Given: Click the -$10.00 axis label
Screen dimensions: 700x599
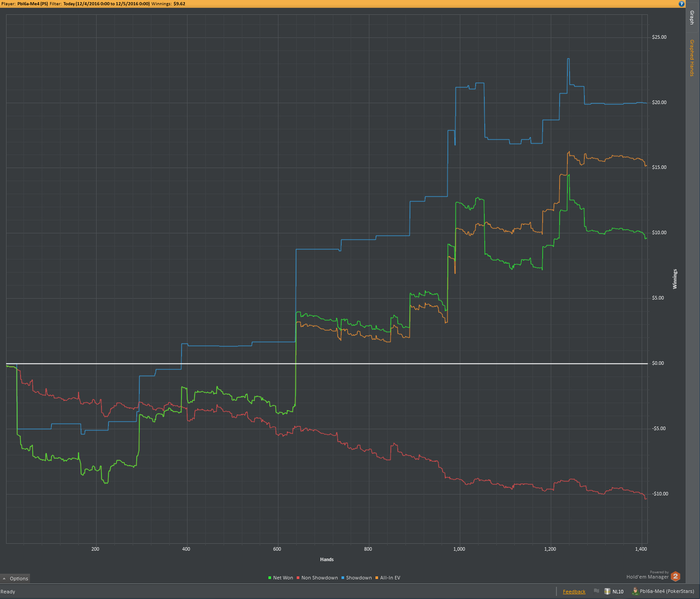Looking at the screenshot, I should coord(660,494).
